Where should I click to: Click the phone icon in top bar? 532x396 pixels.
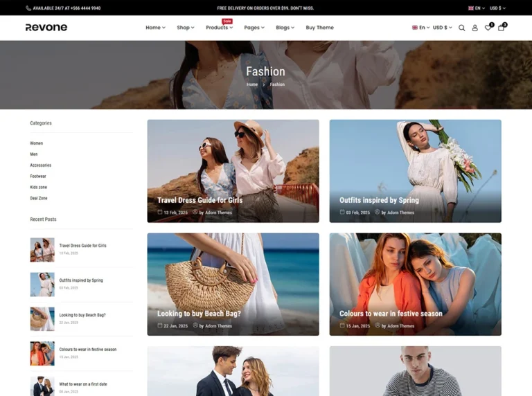pos(28,8)
